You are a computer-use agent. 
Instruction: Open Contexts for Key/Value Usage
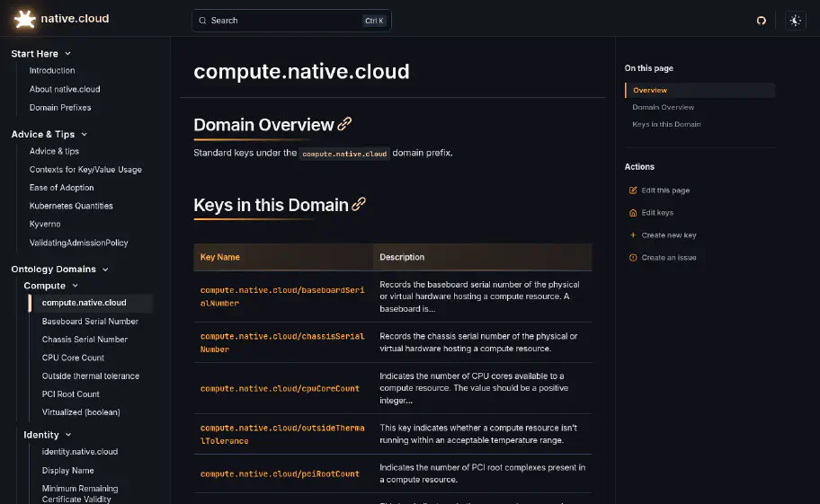click(x=85, y=170)
